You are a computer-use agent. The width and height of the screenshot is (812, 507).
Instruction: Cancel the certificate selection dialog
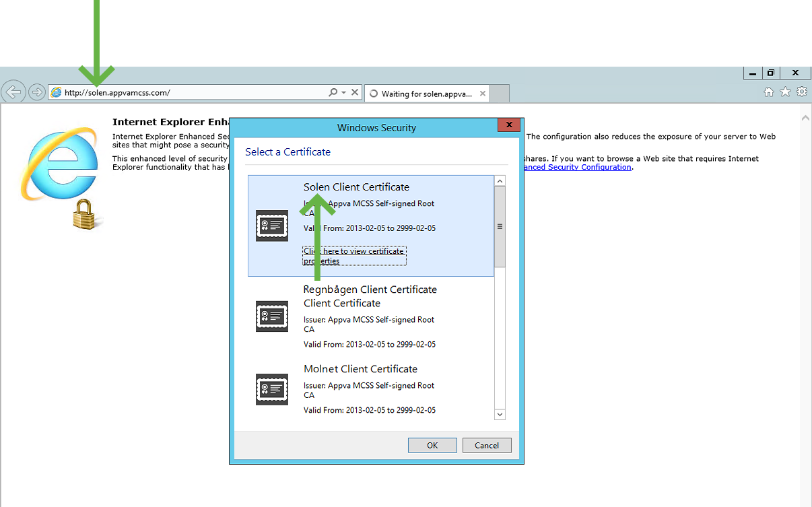(487, 445)
